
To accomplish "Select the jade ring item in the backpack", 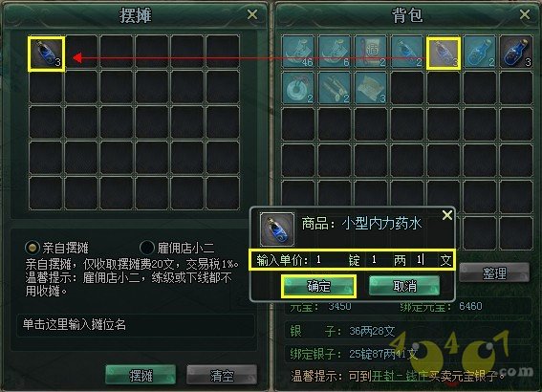I will coord(298,88).
